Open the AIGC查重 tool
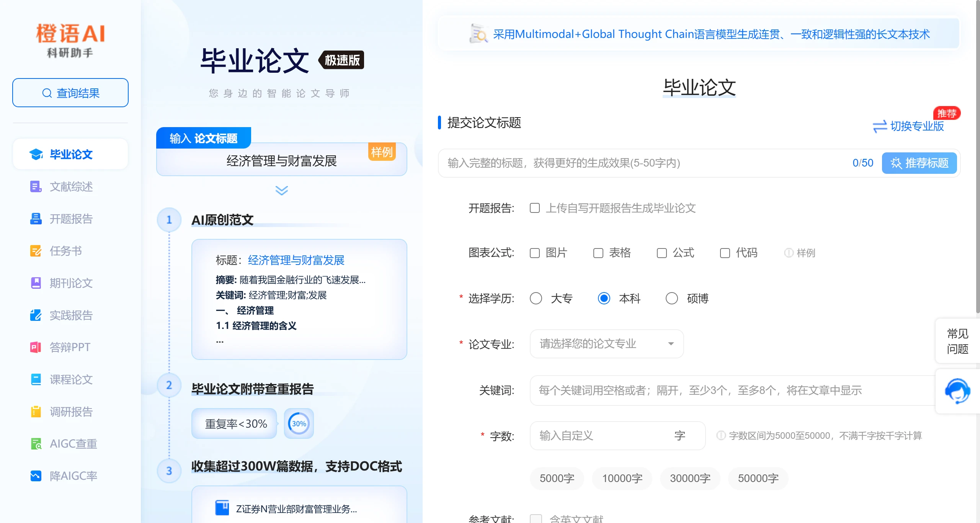Viewport: 980px width, 523px height. coord(73,443)
